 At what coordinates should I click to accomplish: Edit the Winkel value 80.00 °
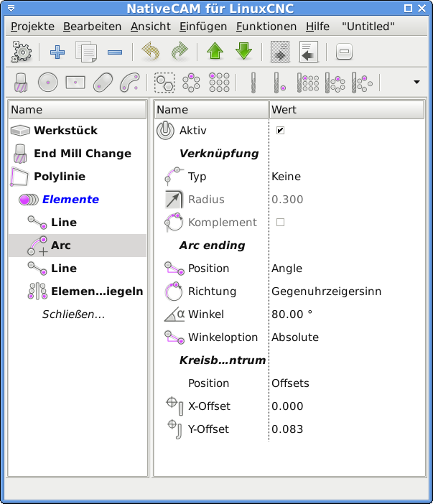292,314
